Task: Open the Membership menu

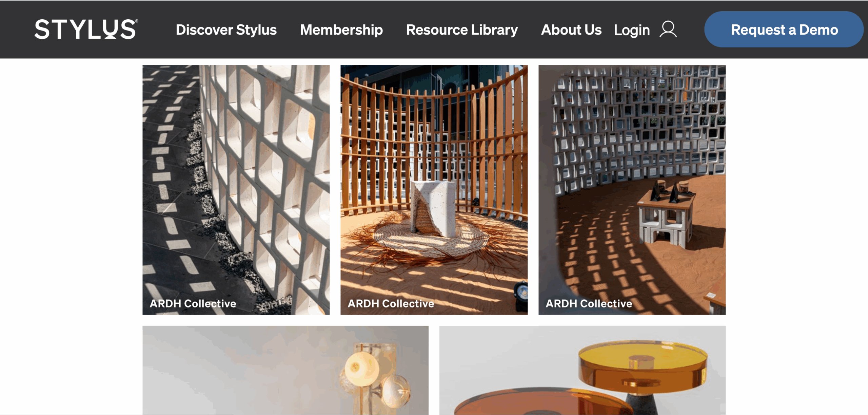Action: pyautogui.click(x=341, y=30)
